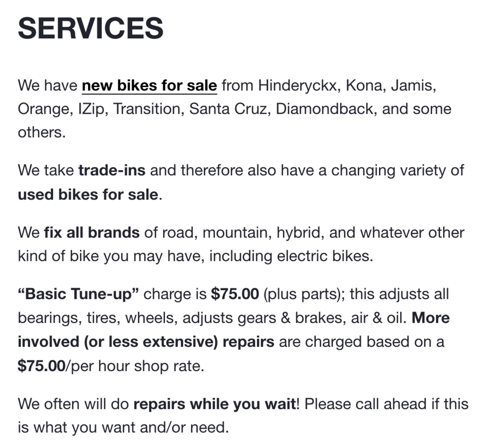Click the SERVICES heading

click(x=91, y=29)
